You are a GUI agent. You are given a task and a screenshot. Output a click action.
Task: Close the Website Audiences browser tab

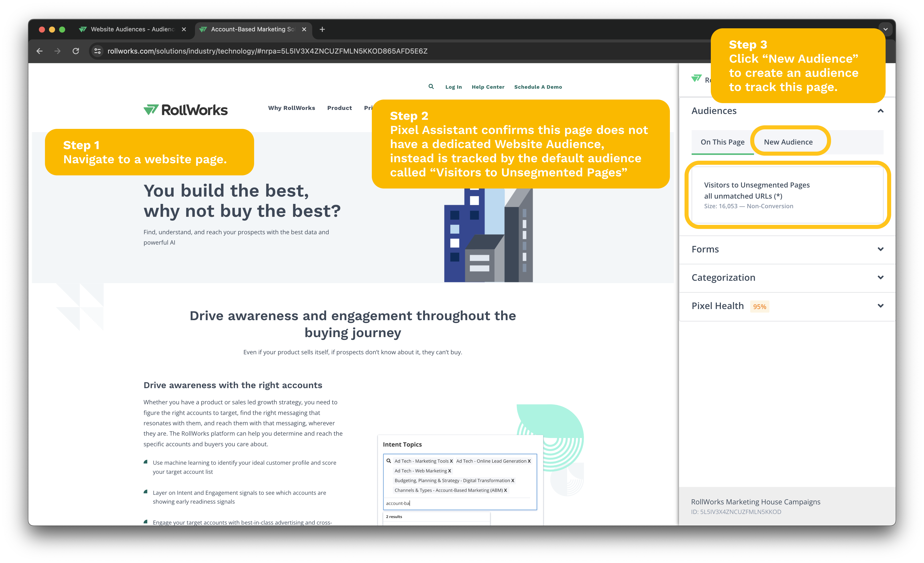pos(184,29)
